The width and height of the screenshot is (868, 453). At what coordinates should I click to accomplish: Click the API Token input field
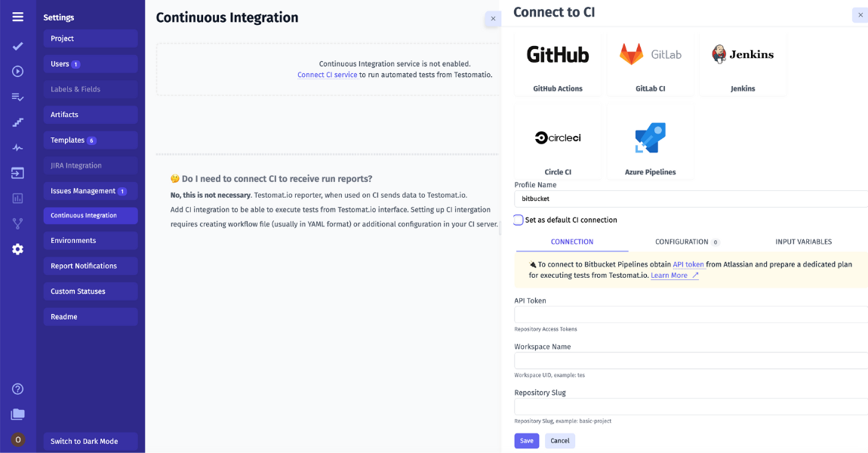[679, 314]
